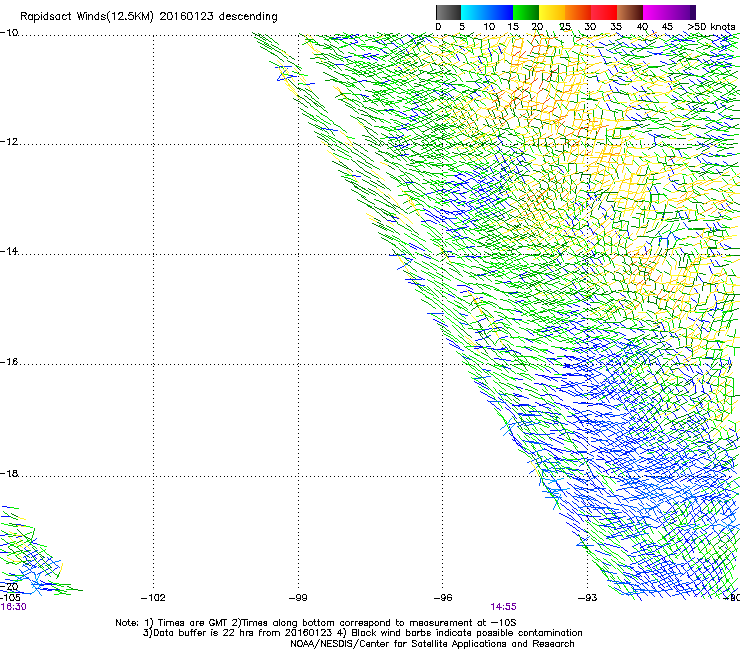Click the '-102' longitude axis label
This screenshot has width=740, height=650.
point(153,598)
